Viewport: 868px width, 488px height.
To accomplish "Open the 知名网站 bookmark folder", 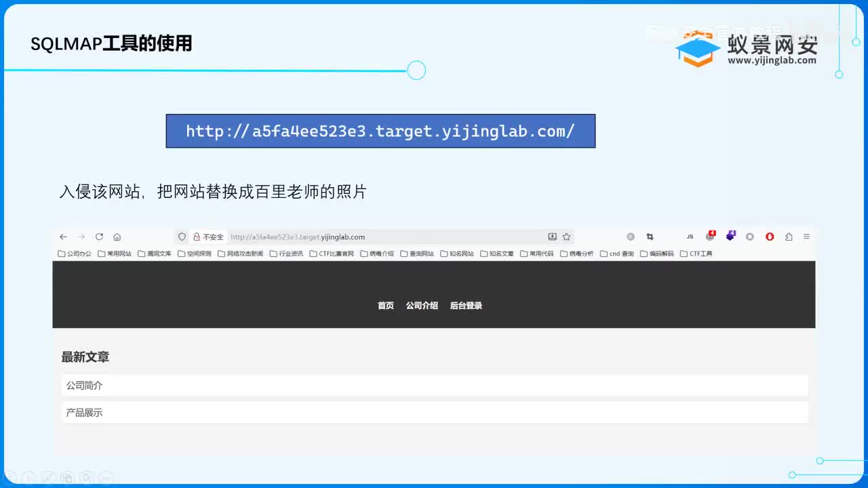I will tap(457, 253).
